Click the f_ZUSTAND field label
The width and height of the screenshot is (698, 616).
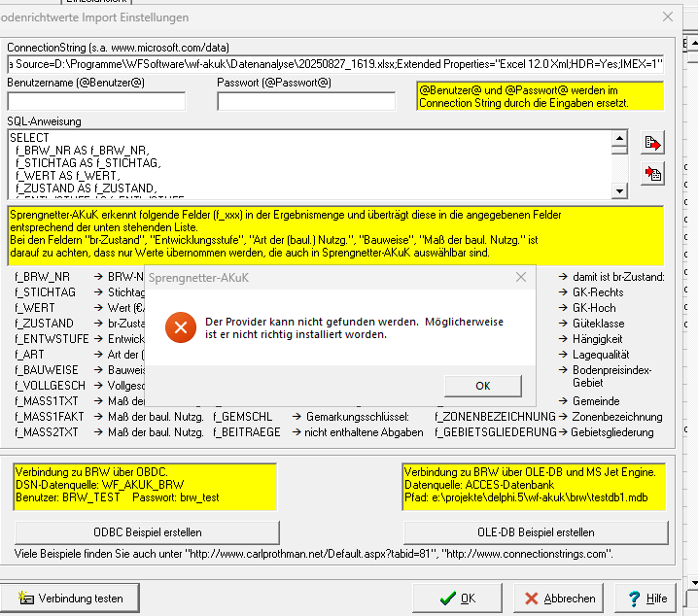(x=44, y=324)
